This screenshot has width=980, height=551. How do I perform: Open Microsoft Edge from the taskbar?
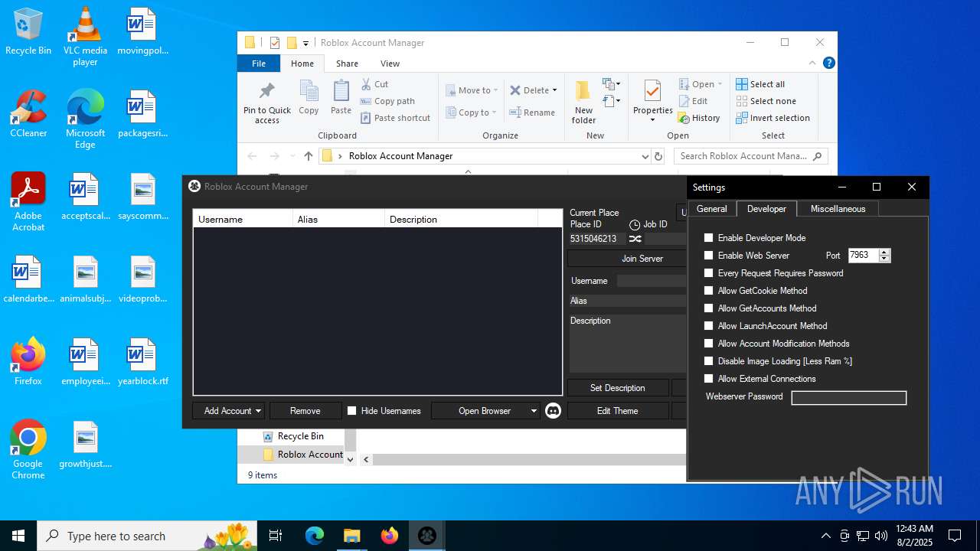pyautogui.click(x=315, y=536)
